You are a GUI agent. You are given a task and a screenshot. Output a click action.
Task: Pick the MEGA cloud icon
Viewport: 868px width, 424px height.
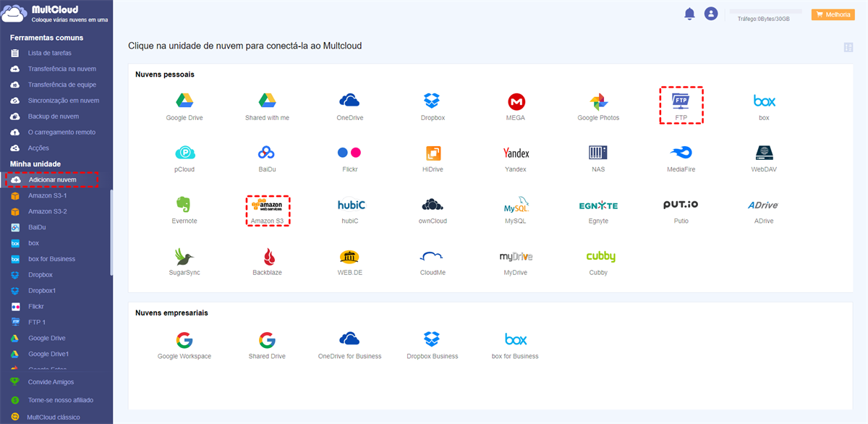pyautogui.click(x=516, y=101)
